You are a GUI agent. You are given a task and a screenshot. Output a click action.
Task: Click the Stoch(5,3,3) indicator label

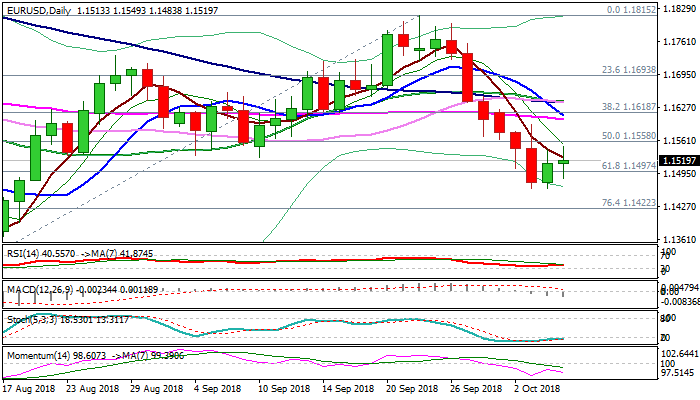(30, 319)
